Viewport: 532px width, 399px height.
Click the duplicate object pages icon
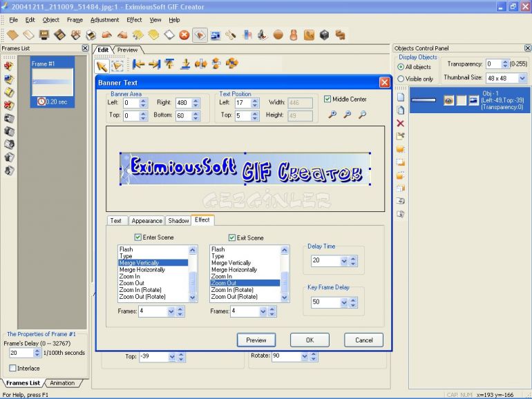click(401, 110)
